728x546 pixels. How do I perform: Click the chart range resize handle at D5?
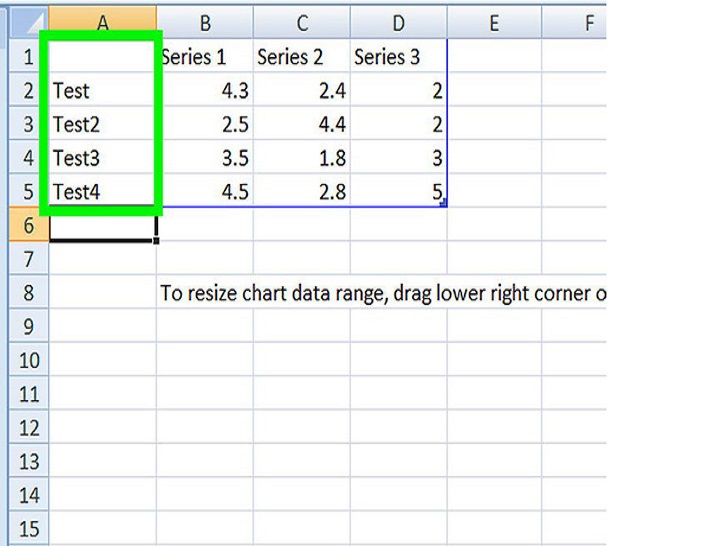[x=443, y=203]
